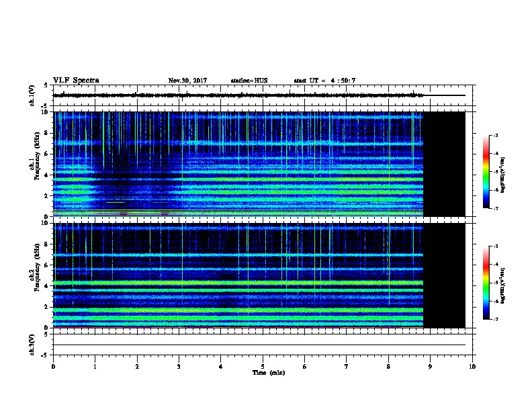
Task: Click the bright 4 kHz band in ch.2 spectrogram
Action: pos(238,283)
